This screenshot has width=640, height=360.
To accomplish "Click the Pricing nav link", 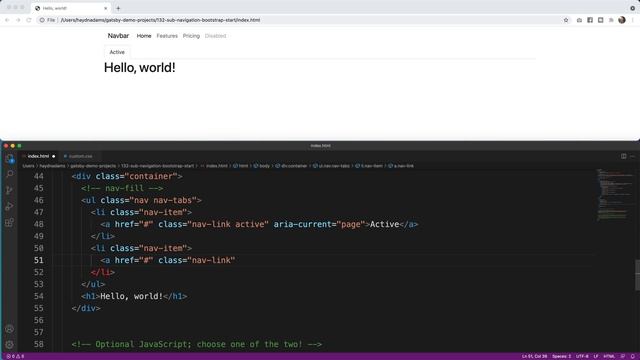I will pos(191,36).
